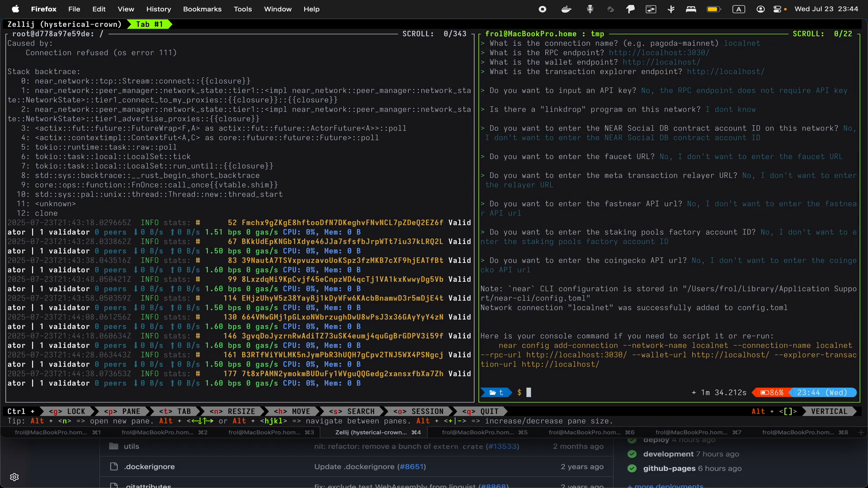868x488 pixels.
Task: Click the settings gear at bottom left
Action: (15, 477)
